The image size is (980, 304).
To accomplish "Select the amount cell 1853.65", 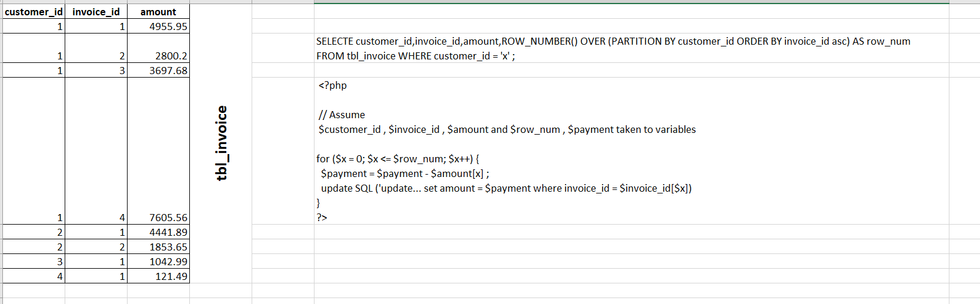I will [158, 247].
